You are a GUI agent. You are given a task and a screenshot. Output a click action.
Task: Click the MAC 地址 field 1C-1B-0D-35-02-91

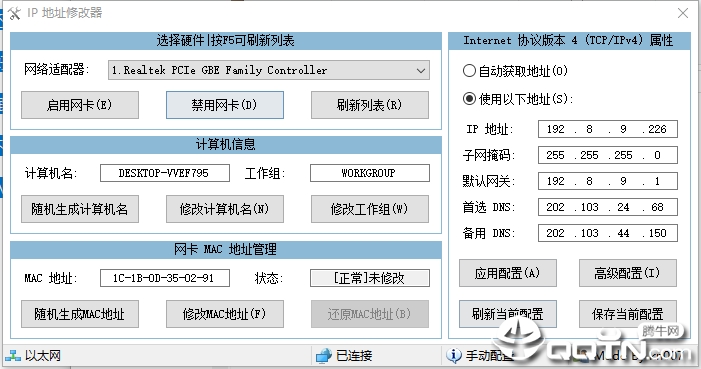point(165,278)
